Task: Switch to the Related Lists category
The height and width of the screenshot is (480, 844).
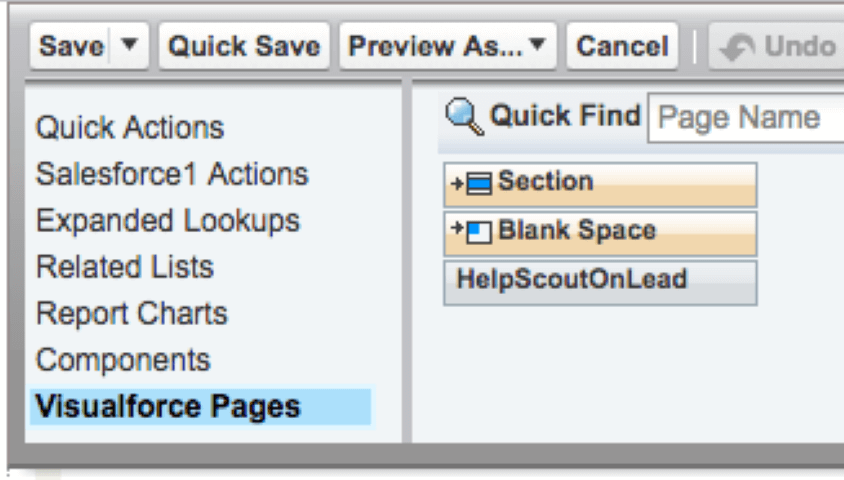Action: coord(124,267)
